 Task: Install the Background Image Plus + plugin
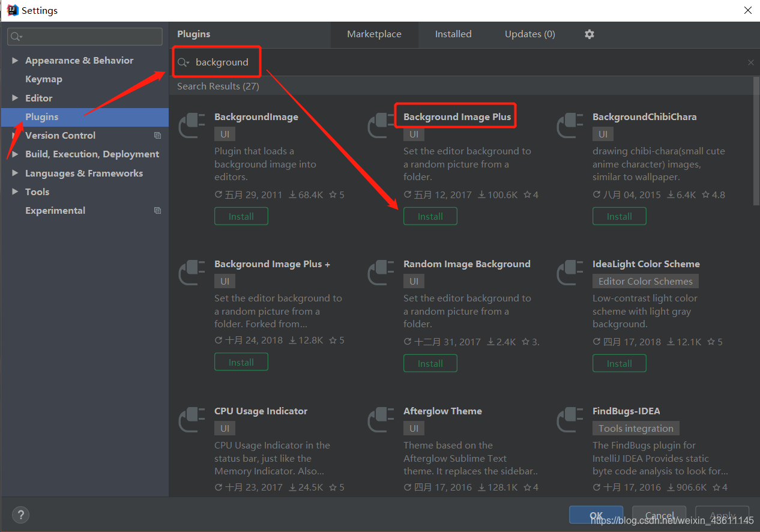241,362
